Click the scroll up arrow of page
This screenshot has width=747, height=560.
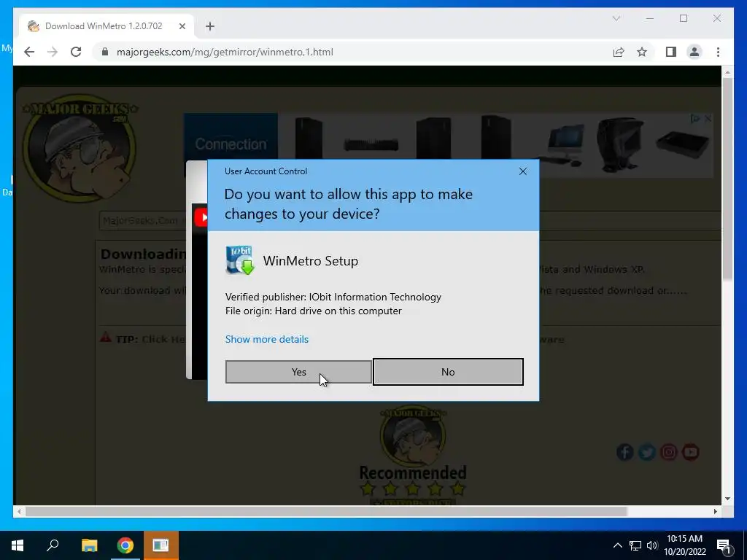pyautogui.click(x=727, y=72)
